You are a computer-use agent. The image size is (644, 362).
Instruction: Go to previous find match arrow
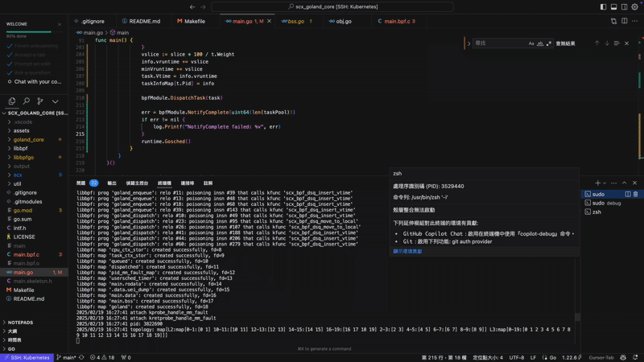pyautogui.click(x=597, y=43)
